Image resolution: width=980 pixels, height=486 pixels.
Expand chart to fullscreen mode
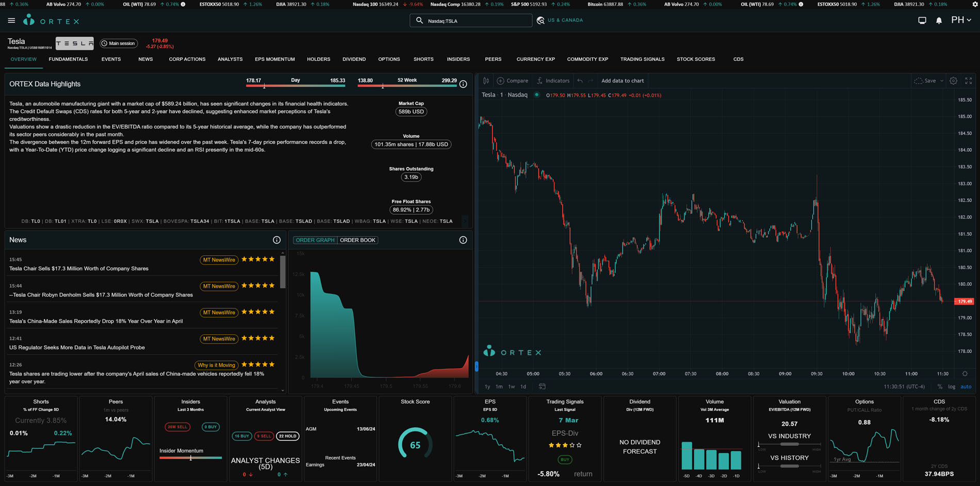968,80
